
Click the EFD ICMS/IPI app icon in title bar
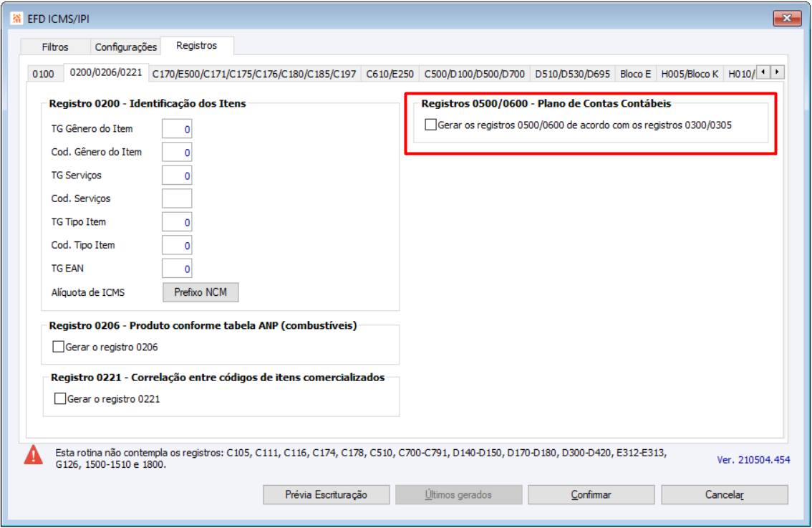pyautogui.click(x=16, y=19)
